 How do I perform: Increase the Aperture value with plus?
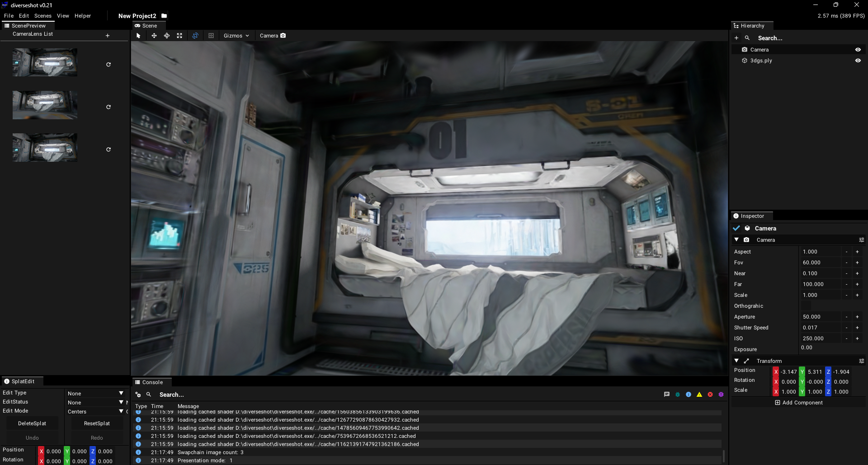click(x=857, y=317)
